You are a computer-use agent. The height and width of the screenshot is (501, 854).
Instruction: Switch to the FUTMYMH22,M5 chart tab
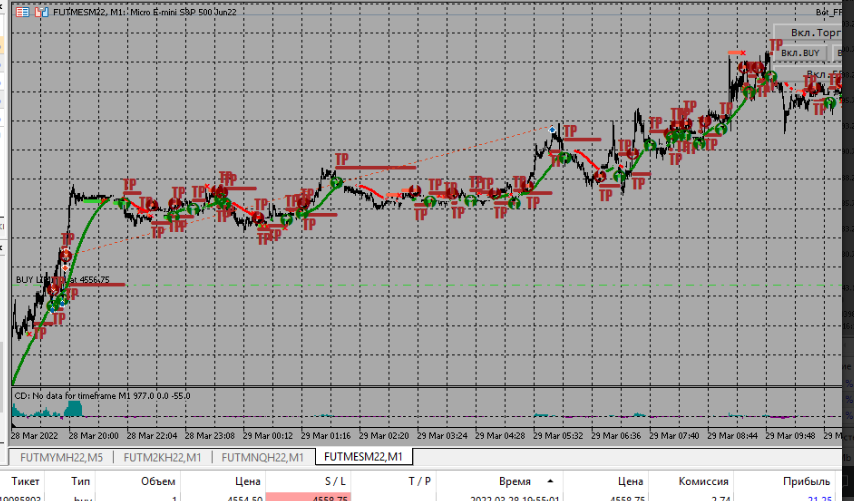(61, 457)
